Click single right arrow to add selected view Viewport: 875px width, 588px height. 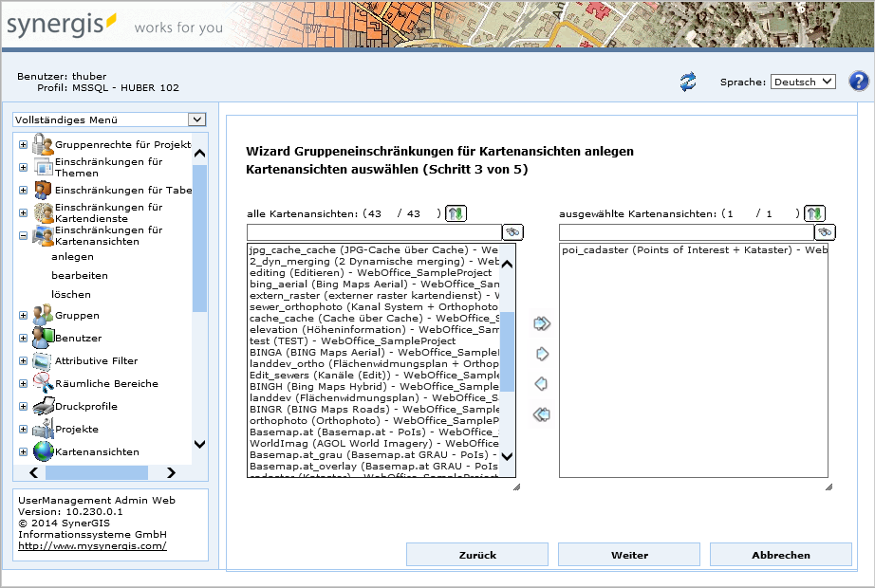point(542,355)
